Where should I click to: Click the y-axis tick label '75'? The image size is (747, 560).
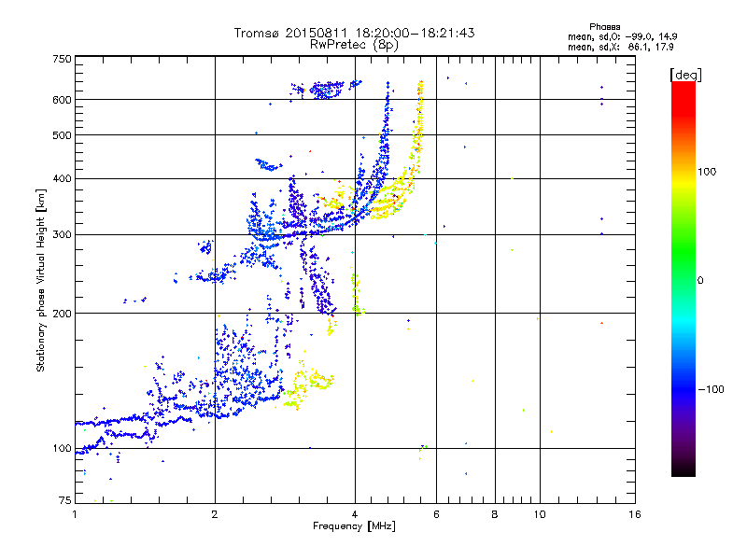(65, 500)
